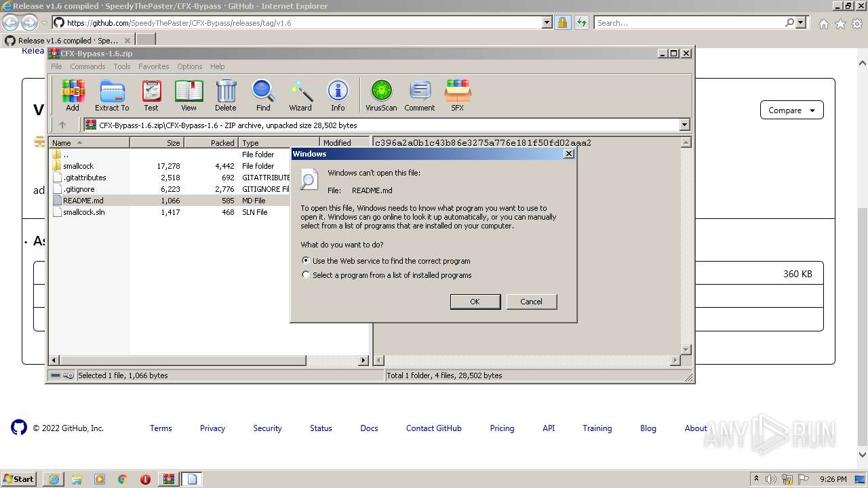Screen dimensions: 868x488
Task: Open the Chrome taskbar icon
Action: point(123,479)
